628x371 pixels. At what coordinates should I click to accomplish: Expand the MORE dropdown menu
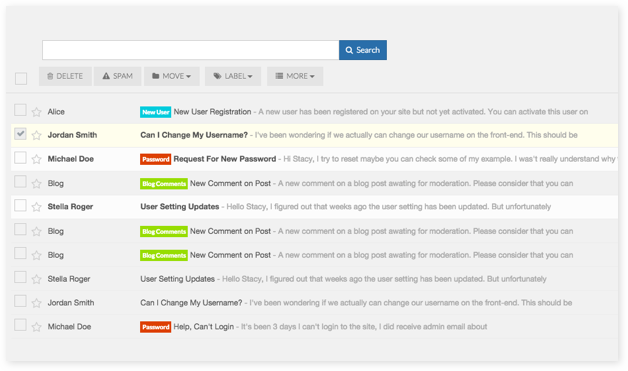point(295,76)
